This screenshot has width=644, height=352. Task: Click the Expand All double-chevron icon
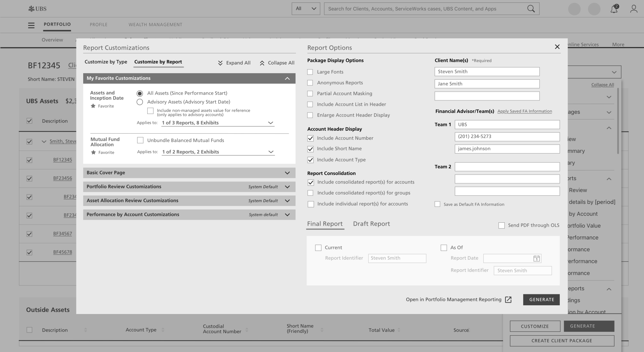pyautogui.click(x=220, y=63)
